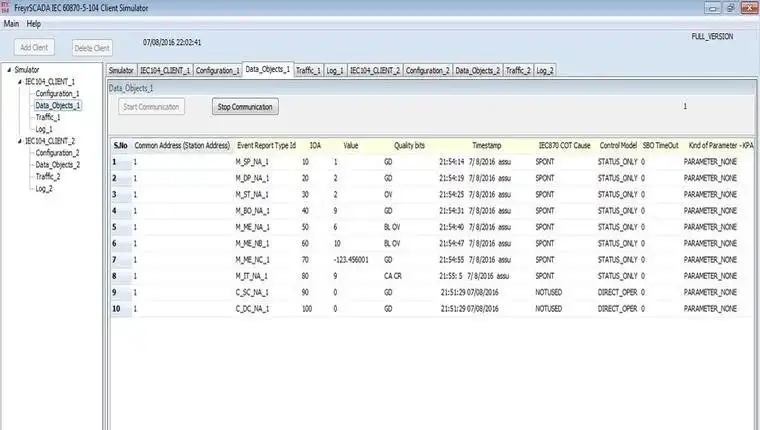Select Log_2 in the tree
The width and height of the screenshot is (760, 430).
coord(44,189)
